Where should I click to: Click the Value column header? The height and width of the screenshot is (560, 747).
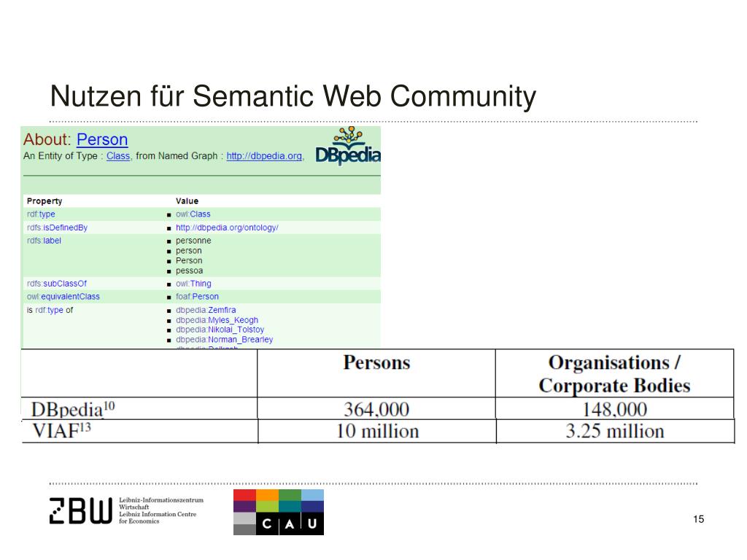(187, 201)
